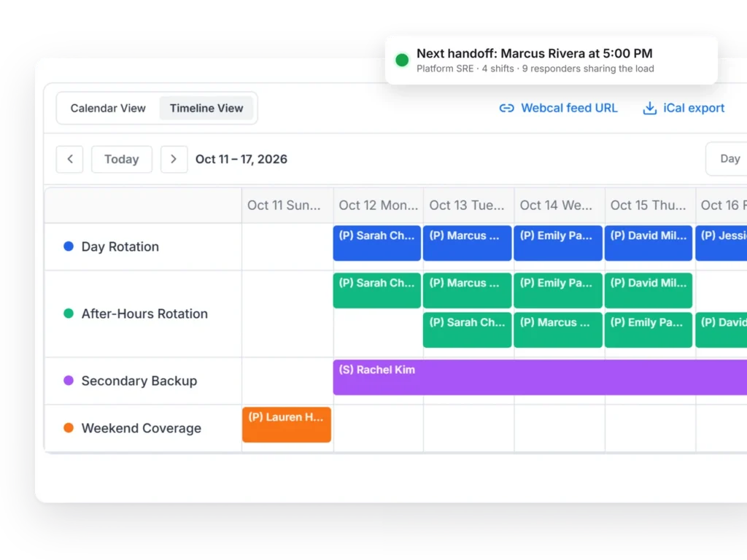Click the Oct 11 Sun column header
747x560 pixels.
pyautogui.click(x=287, y=205)
